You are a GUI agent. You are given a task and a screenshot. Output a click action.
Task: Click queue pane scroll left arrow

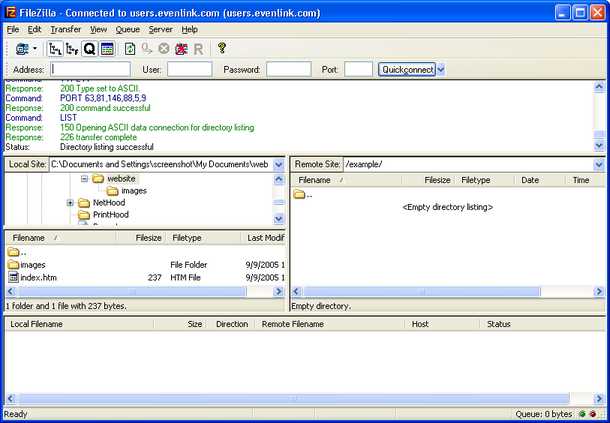pos(11,399)
